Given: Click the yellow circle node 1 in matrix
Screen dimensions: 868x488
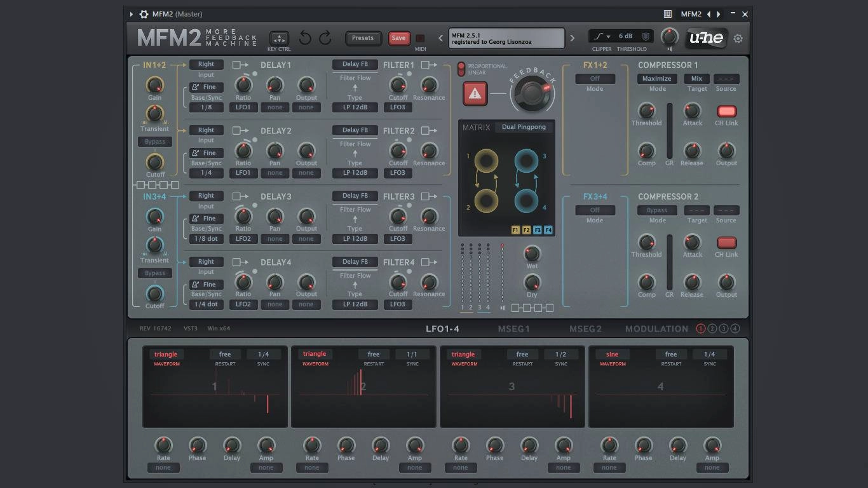Looking at the screenshot, I should [x=486, y=161].
